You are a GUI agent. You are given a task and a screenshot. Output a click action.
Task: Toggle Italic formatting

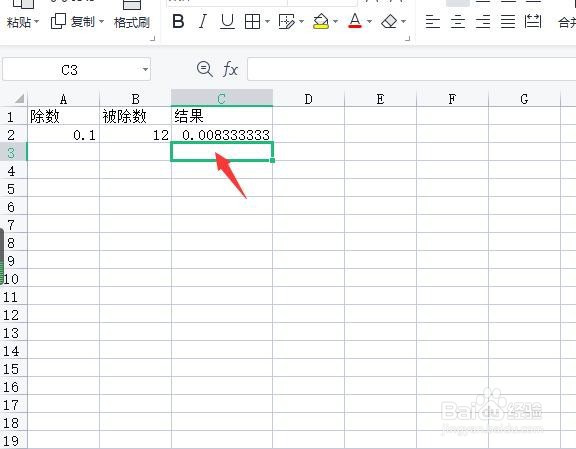pos(202,21)
